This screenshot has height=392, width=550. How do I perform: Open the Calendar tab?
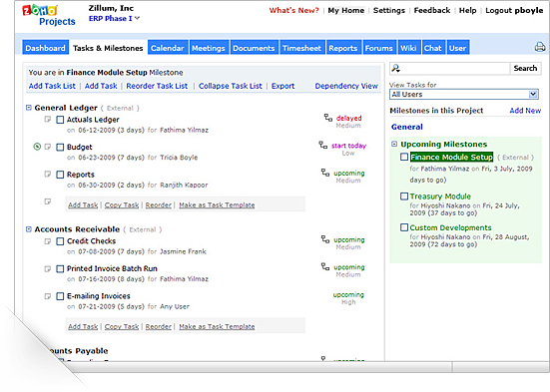[x=168, y=48]
